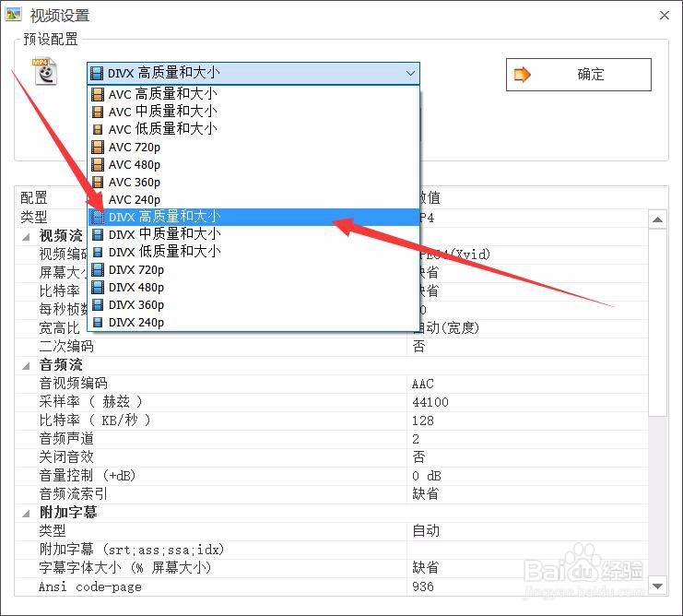Click the film icon beside AVC 中质量和大小
Screen dimensions: 683x616
pyautogui.click(x=98, y=112)
